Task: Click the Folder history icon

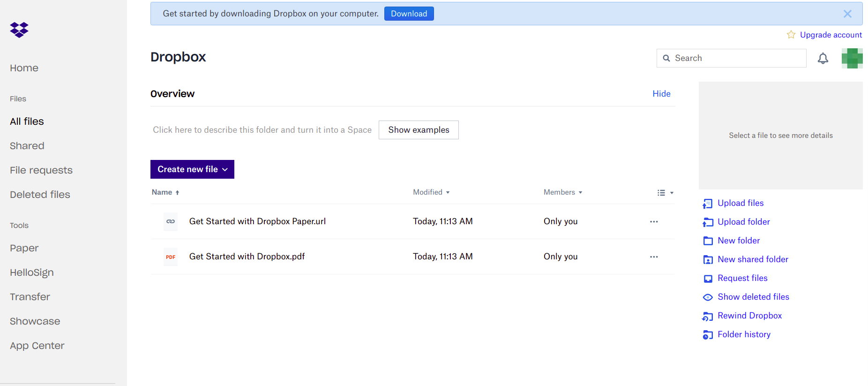Action: click(708, 335)
